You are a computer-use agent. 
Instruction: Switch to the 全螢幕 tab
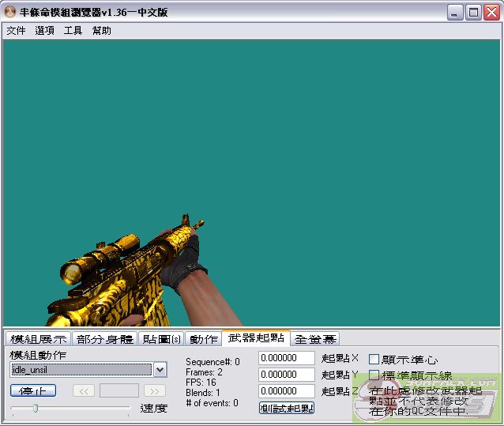tap(315, 339)
